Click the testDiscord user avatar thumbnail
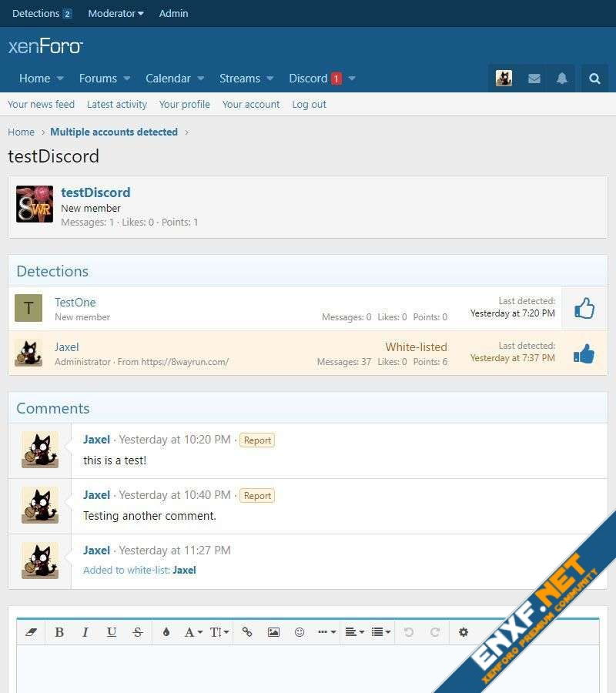This screenshot has height=693, width=616. 35,204
